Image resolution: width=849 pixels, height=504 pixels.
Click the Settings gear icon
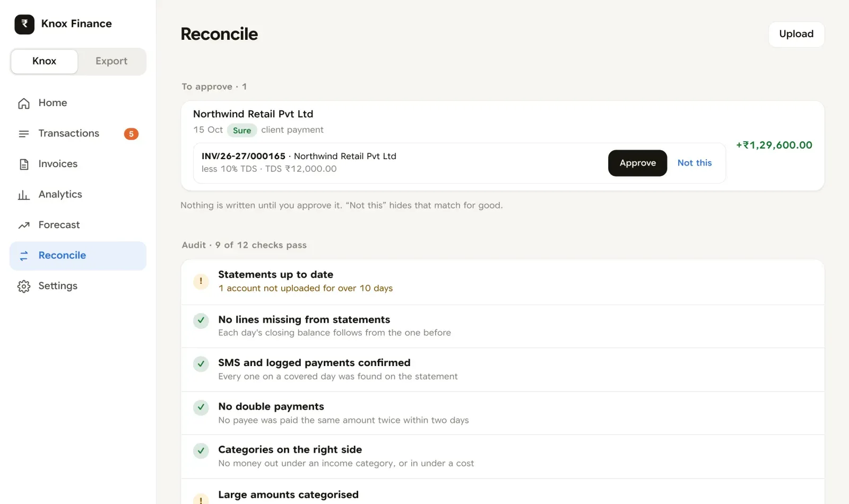coord(24,286)
